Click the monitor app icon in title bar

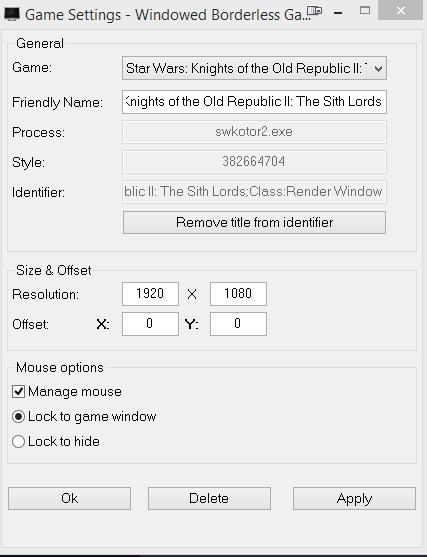pyautogui.click(x=11, y=15)
